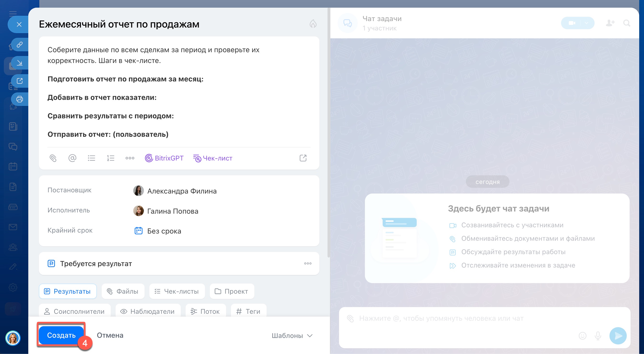Click the @ mention icon in description

coord(72,158)
